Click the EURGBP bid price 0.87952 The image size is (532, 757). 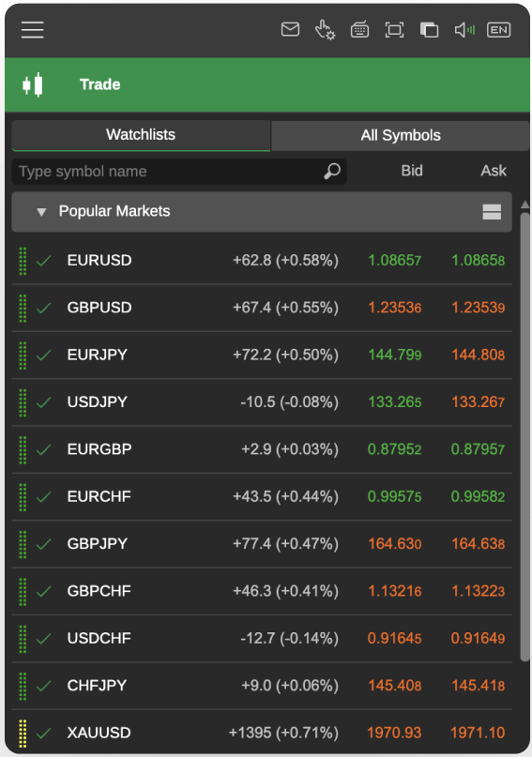tap(394, 449)
